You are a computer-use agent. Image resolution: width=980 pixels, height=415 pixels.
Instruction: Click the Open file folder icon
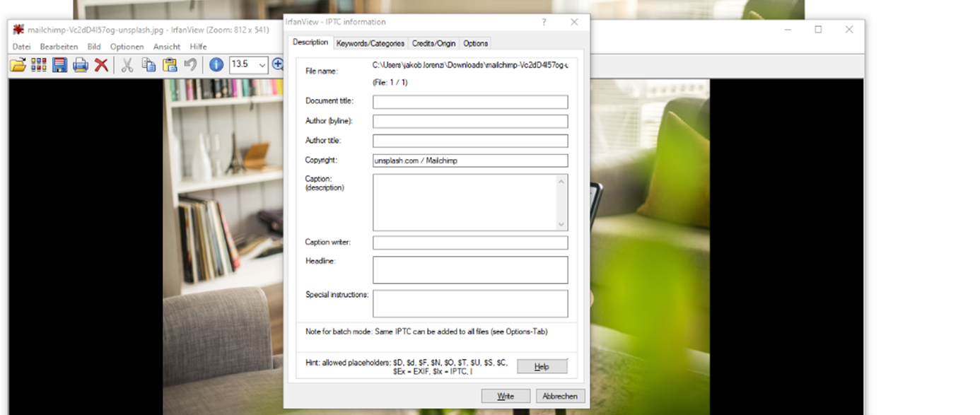tap(18, 65)
